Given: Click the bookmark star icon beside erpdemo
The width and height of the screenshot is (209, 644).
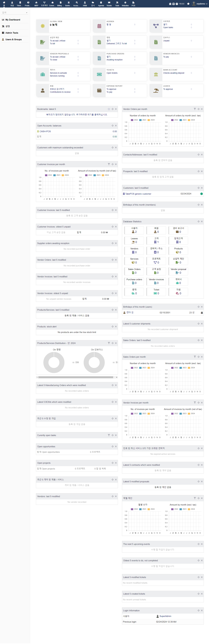Looking at the screenshot, I should (x=188, y=4).
